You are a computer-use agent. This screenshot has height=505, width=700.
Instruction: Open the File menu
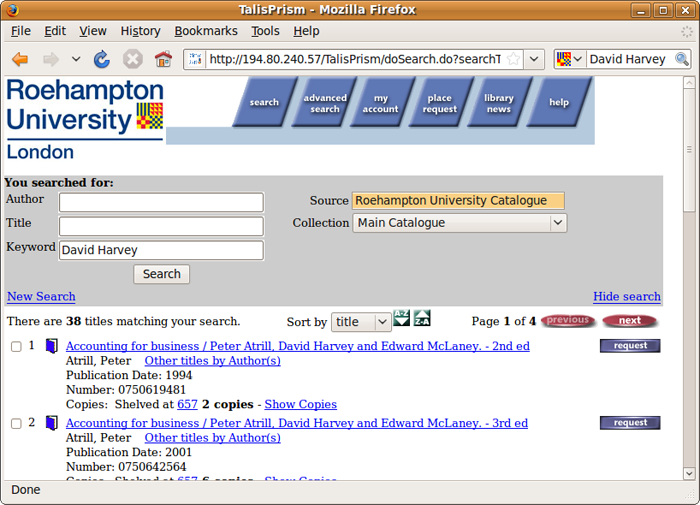(x=21, y=31)
